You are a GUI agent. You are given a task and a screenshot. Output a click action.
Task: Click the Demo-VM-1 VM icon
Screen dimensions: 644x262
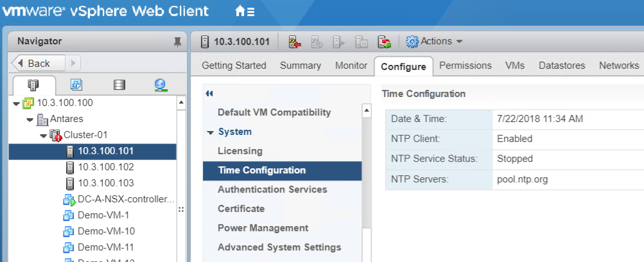tap(68, 216)
